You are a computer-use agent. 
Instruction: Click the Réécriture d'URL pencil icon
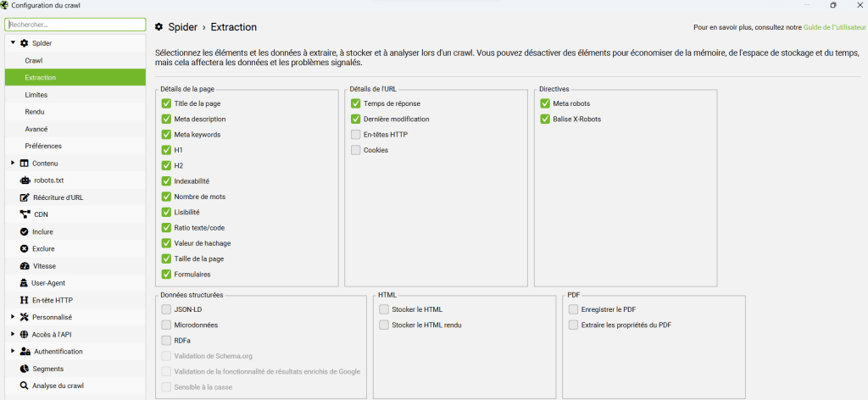[25, 197]
